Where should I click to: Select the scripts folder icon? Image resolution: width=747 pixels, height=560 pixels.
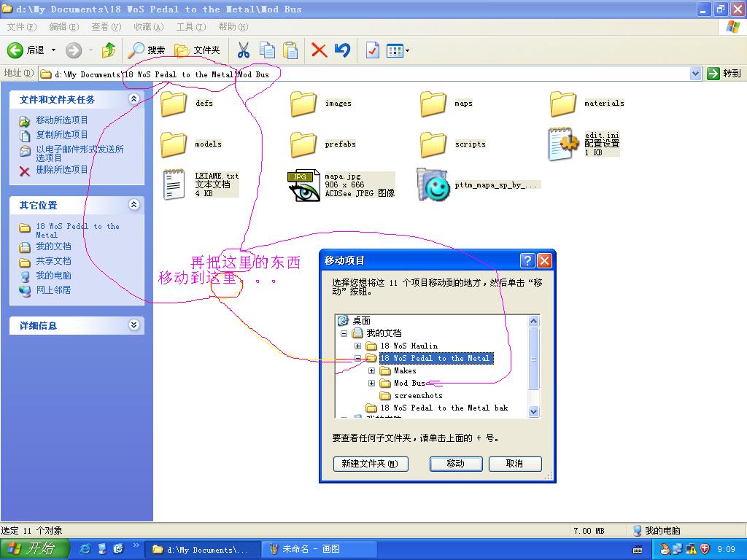tap(433, 145)
